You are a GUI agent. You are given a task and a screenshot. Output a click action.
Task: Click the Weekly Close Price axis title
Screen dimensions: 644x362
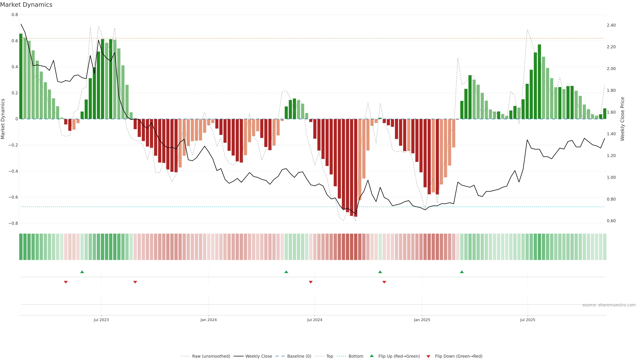(622, 119)
